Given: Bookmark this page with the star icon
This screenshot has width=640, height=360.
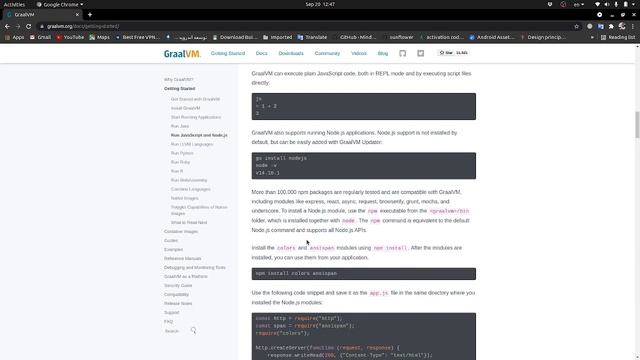Looking at the screenshot, I should click(x=576, y=26).
